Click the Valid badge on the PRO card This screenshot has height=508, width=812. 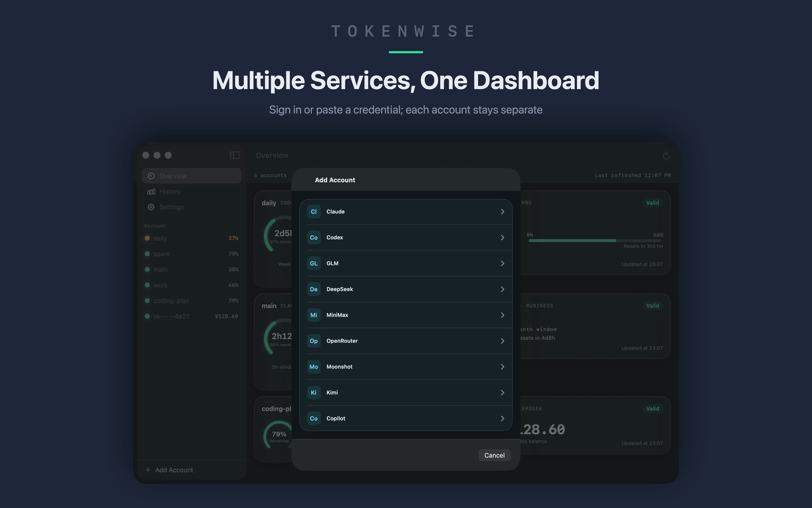653,203
